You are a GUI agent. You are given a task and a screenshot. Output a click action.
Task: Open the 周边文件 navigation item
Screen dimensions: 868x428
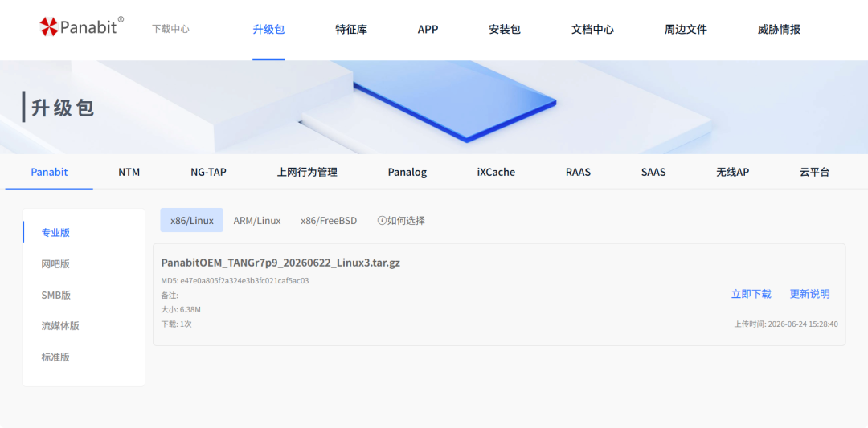tap(686, 30)
